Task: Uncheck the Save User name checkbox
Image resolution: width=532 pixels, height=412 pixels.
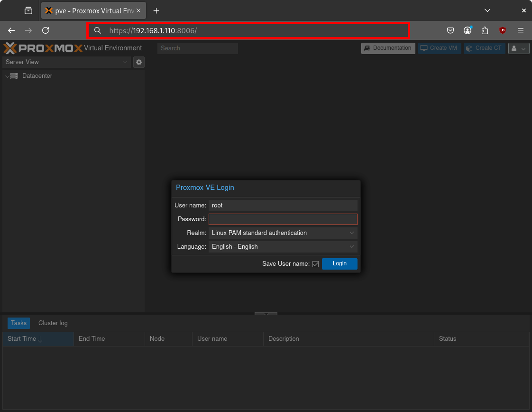Action: tap(315, 263)
